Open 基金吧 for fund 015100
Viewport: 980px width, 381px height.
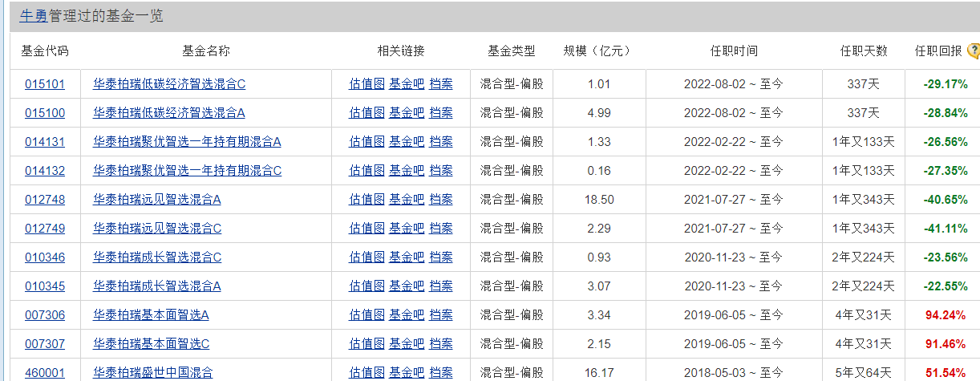[407, 112]
